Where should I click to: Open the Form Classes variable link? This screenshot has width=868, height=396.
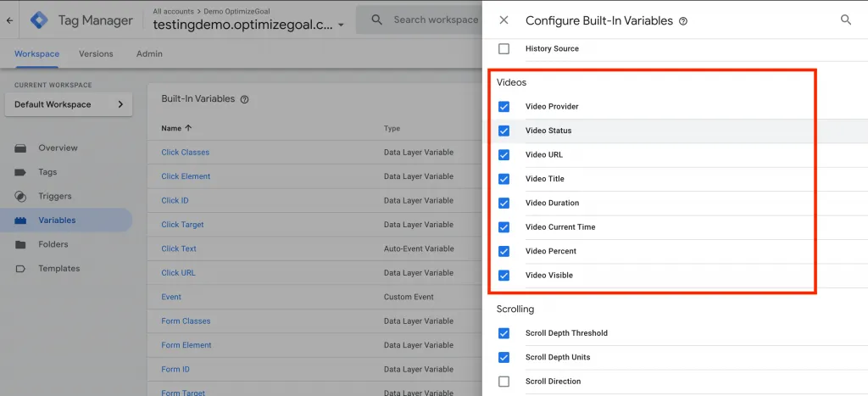(x=186, y=321)
